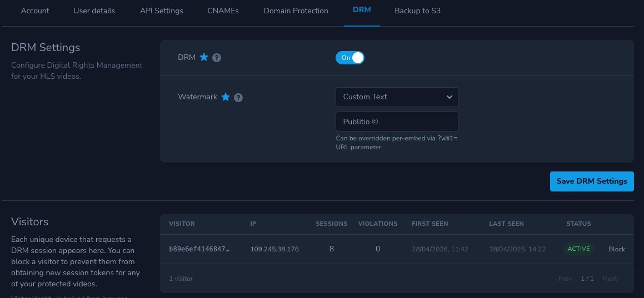Screen dimensions: 644x298
Task: Click the star icon next to DRM
Action: tap(204, 57)
